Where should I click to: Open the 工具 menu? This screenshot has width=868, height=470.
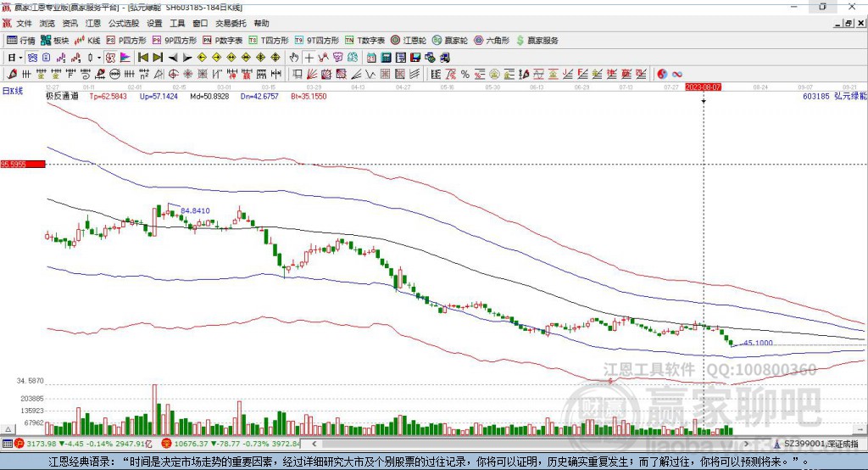tap(177, 23)
